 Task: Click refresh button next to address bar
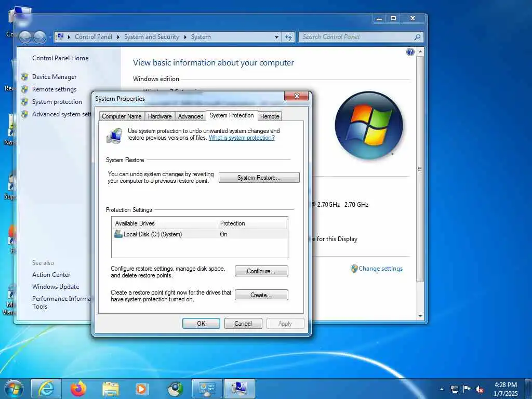click(288, 37)
